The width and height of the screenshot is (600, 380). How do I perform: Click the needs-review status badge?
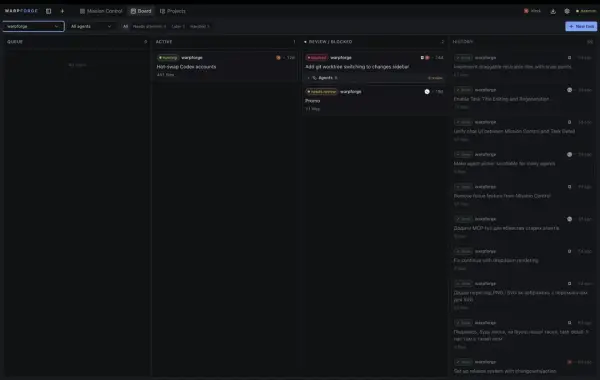[x=321, y=92]
